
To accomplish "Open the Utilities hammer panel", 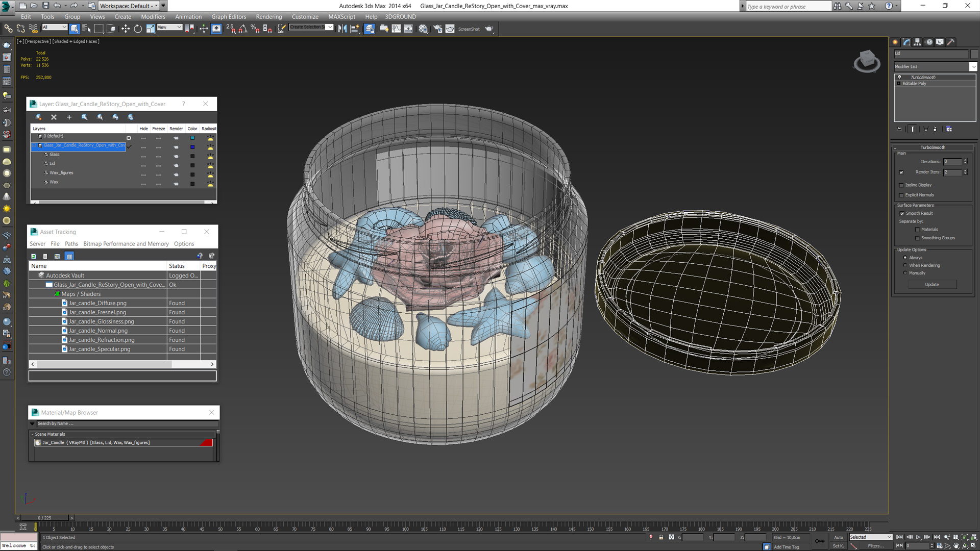I will click(951, 42).
